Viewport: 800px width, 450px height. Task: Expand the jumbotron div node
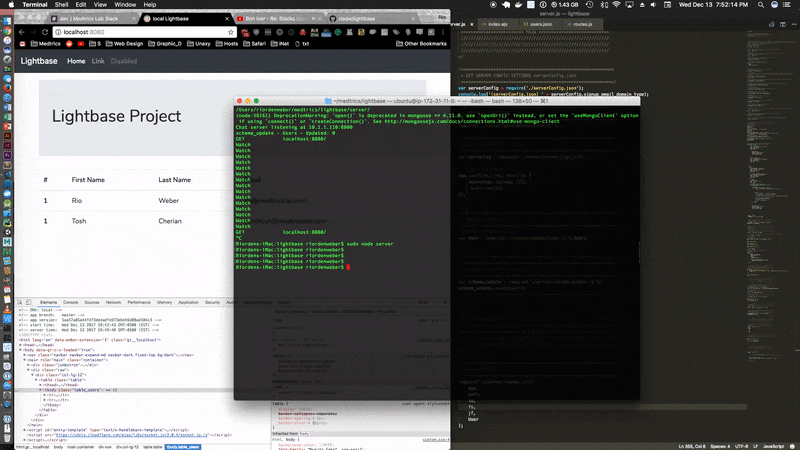(29, 365)
